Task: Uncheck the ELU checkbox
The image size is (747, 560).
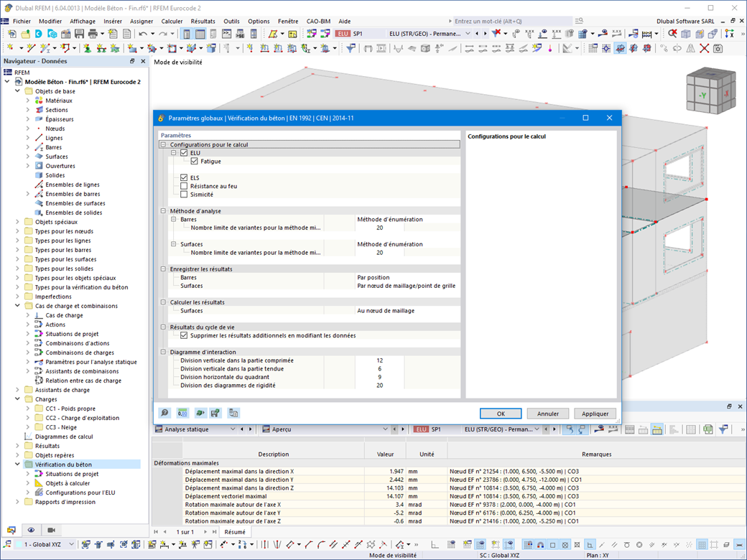Action: [184, 153]
